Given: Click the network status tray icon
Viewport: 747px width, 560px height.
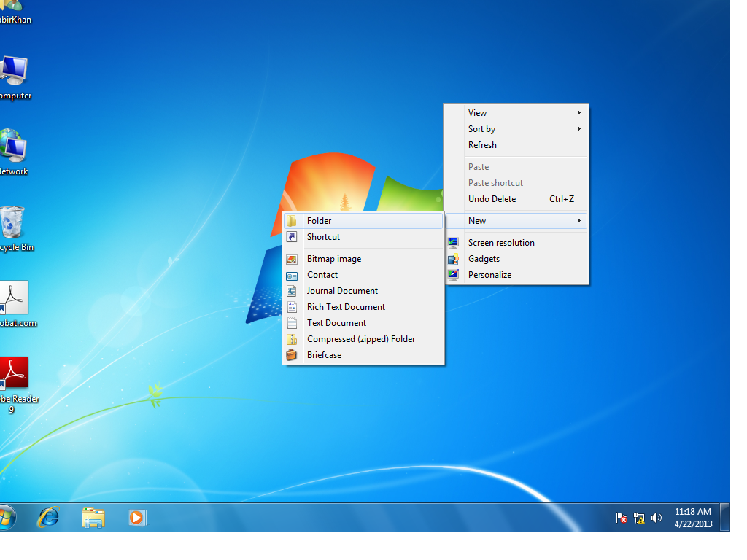Looking at the screenshot, I should pos(638,518).
